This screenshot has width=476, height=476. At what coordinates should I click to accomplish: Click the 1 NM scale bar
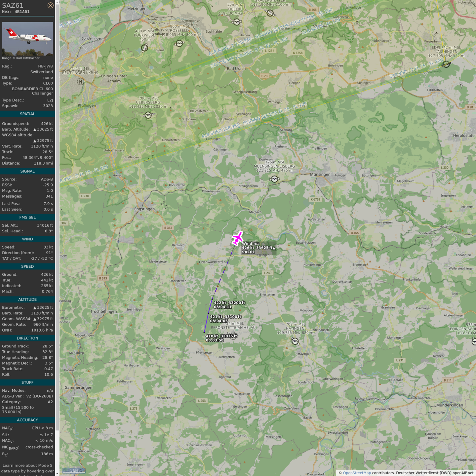pyautogui.click(x=74, y=471)
